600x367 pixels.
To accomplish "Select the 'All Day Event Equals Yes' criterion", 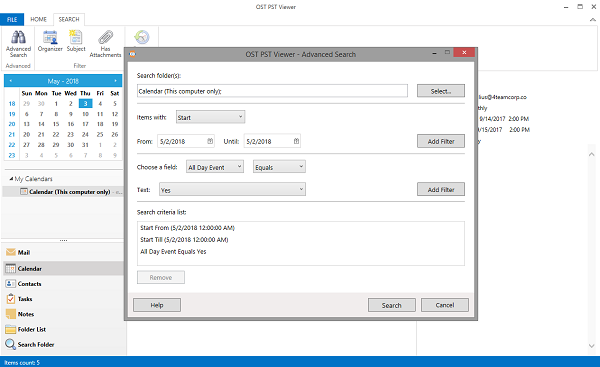I will pyautogui.click(x=173, y=251).
